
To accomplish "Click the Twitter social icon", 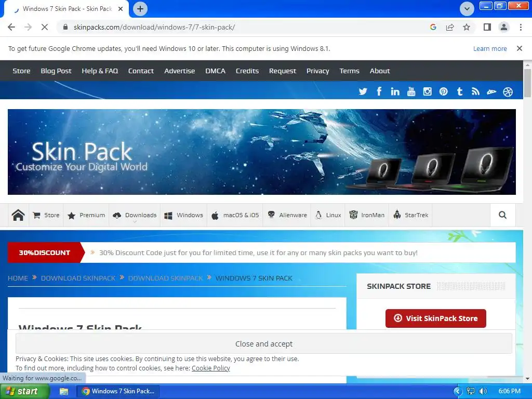I will pyautogui.click(x=363, y=91).
